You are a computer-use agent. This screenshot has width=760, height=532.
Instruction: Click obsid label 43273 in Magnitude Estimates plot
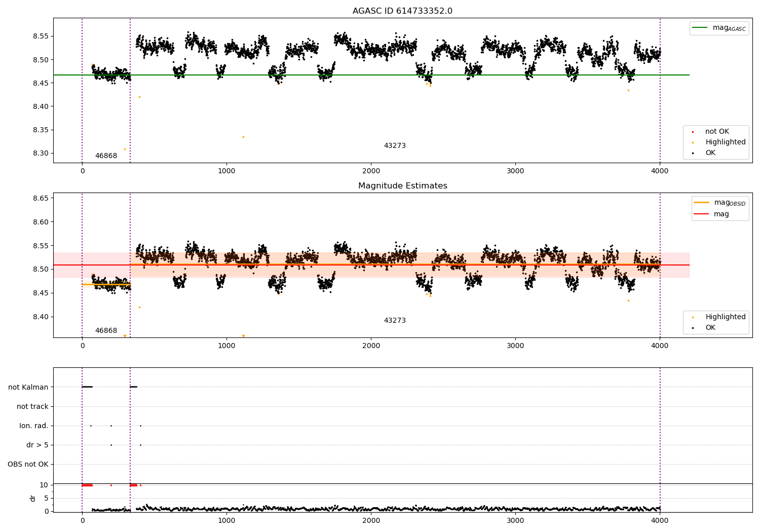[x=395, y=321]
